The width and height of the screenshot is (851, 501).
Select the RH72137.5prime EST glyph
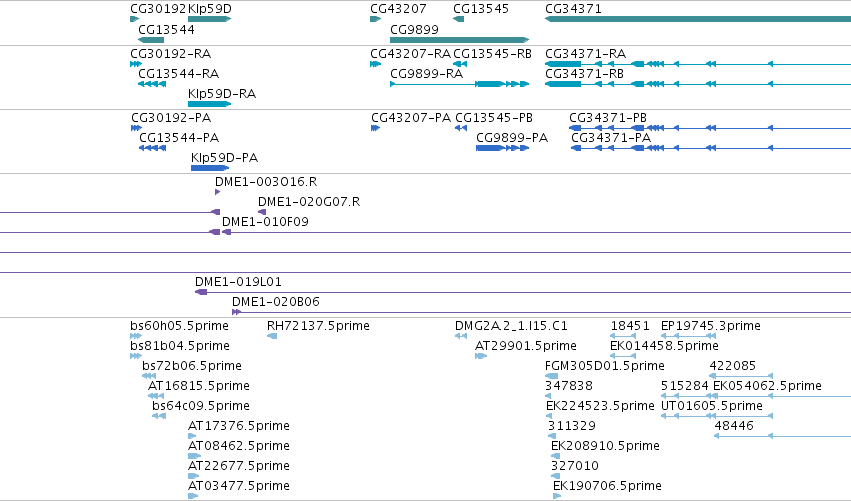point(272,336)
